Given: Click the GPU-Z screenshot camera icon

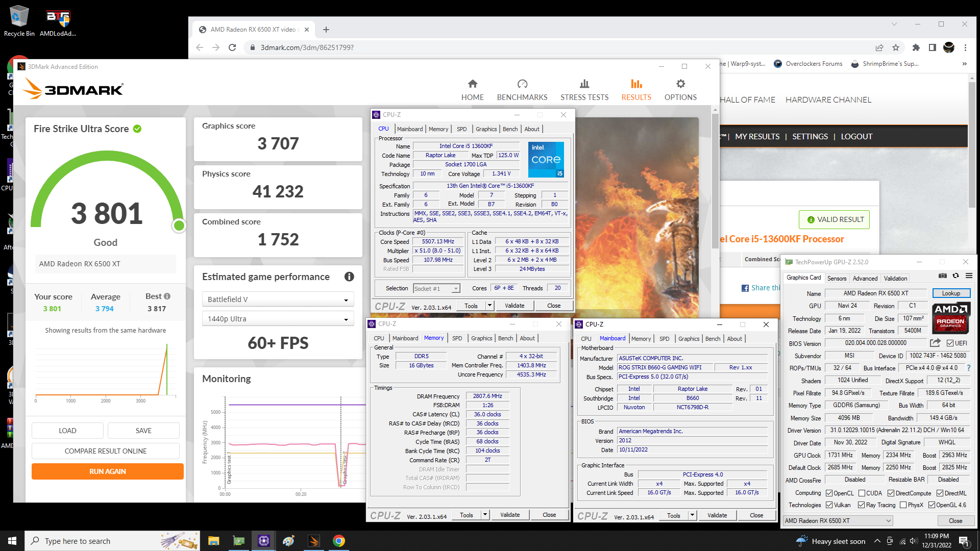Looking at the screenshot, I should point(943,276).
